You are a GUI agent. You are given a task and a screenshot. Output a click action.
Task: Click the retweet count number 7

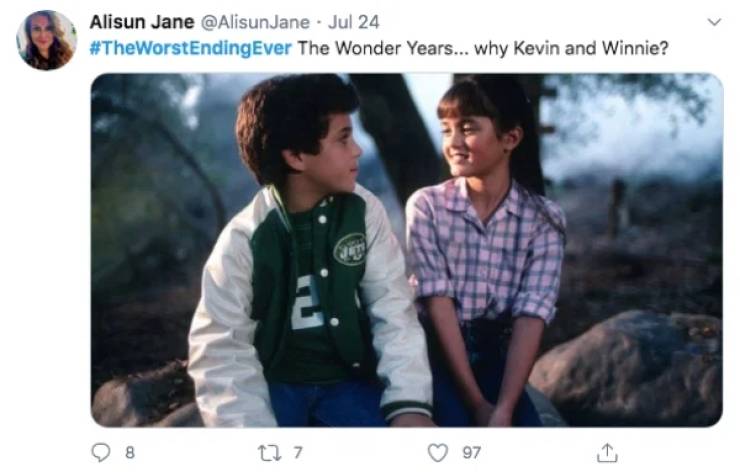[x=297, y=453]
